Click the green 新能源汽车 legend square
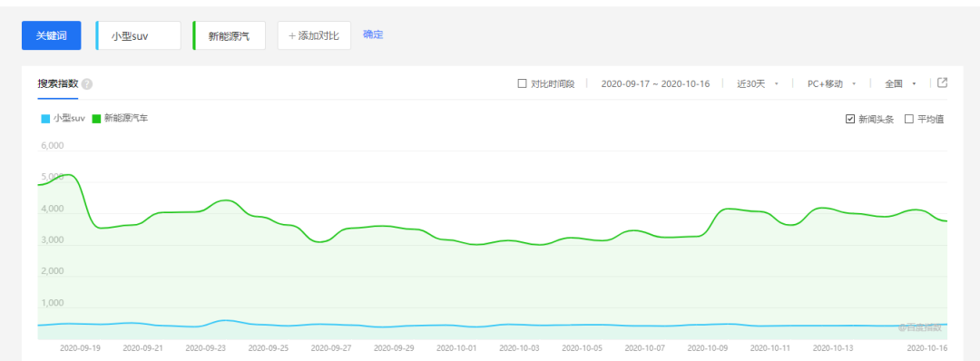 point(96,119)
